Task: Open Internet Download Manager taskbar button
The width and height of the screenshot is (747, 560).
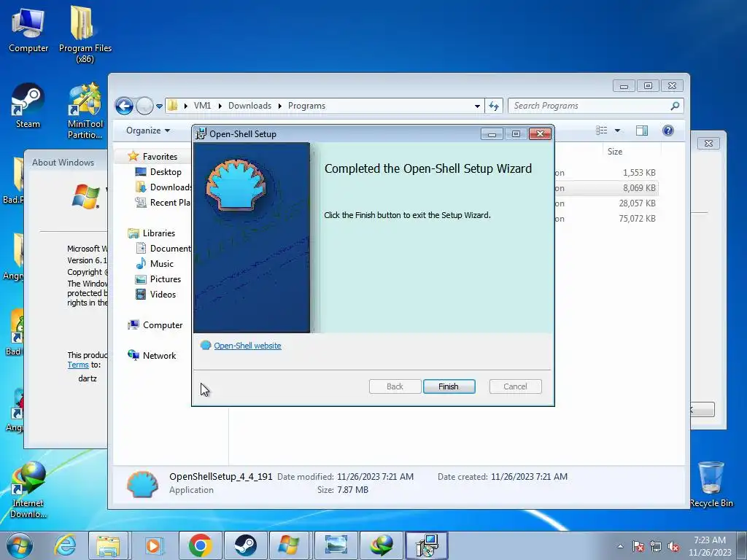Action: click(x=381, y=545)
